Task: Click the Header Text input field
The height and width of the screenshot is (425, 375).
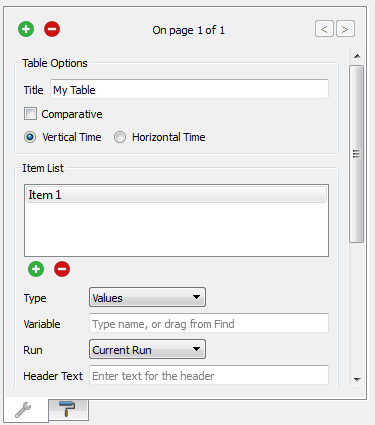Action: pos(209,375)
